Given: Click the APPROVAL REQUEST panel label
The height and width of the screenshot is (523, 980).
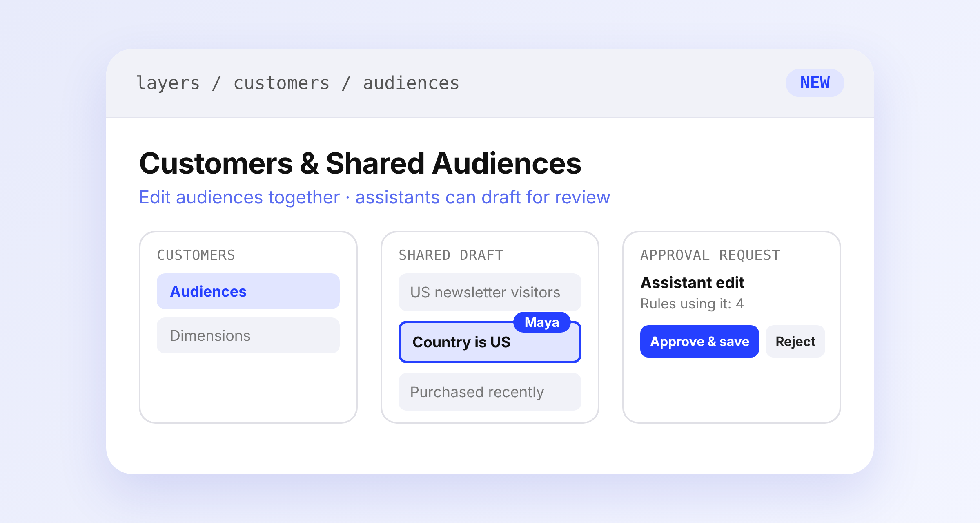Looking at the screenshot, I should (x=710, y=255).
